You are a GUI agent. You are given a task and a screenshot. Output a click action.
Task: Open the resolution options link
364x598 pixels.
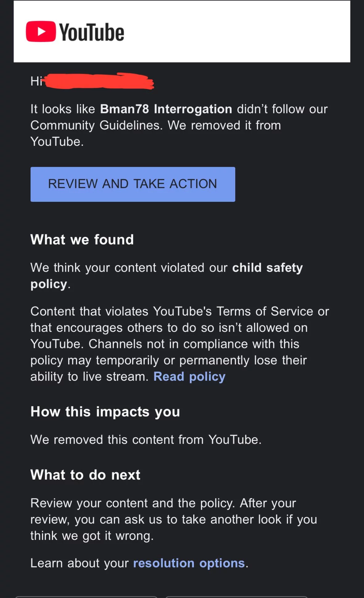189,563
